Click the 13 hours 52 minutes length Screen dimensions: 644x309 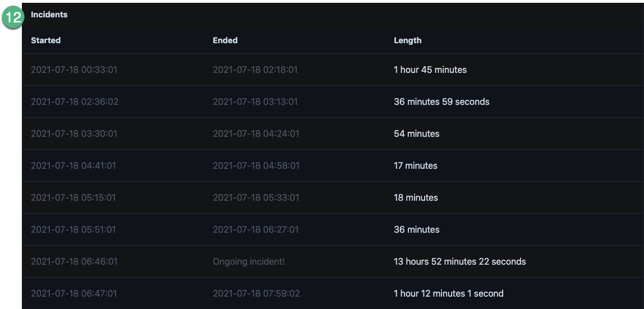pyautogui.click(x=459, y=261)
